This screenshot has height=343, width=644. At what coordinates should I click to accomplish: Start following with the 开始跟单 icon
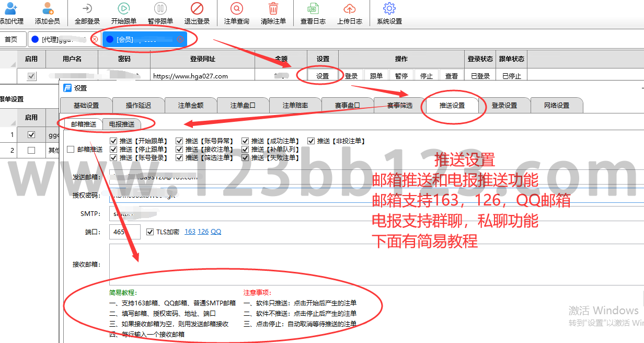(x=124, y=9)
